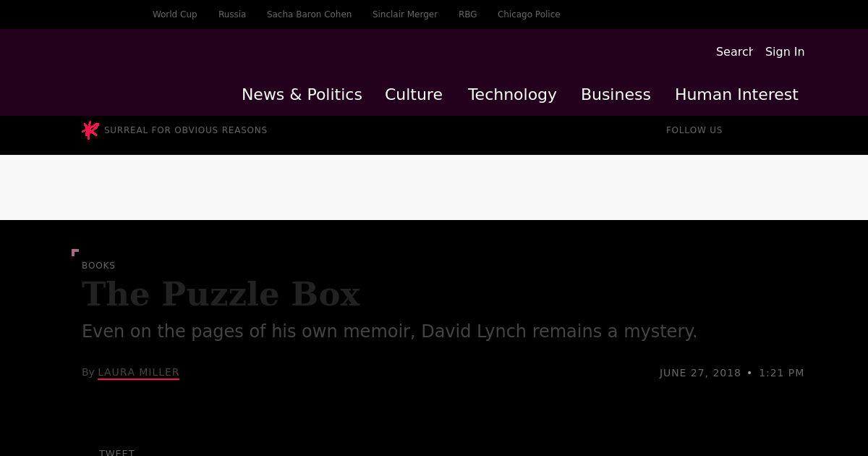Viewport: 868px width, 456px height.
Task: Click the Surreal for Obvious Reasons tagline
Action: tap(186, 130)
